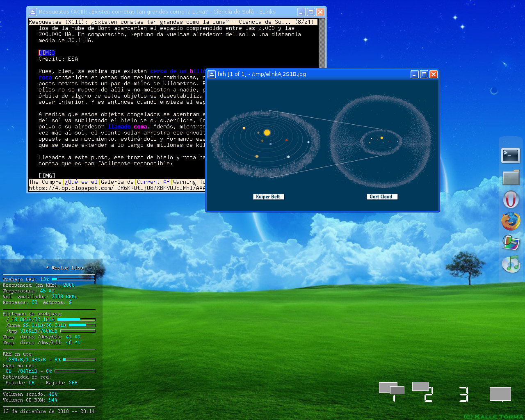This screenshot has height=420, width=525.
Task: Launch the Opera browser from the dock
Action: tap(511, 200)
